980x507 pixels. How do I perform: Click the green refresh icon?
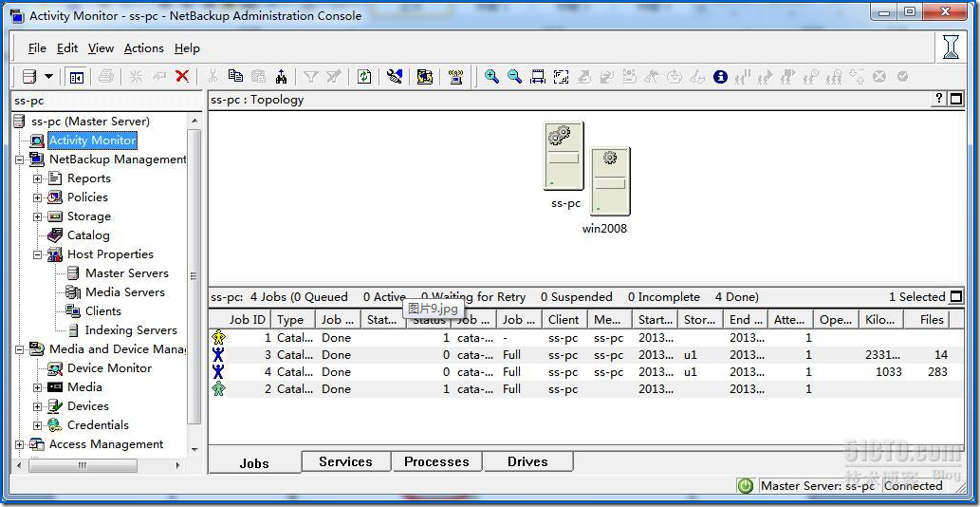point(364,76)
